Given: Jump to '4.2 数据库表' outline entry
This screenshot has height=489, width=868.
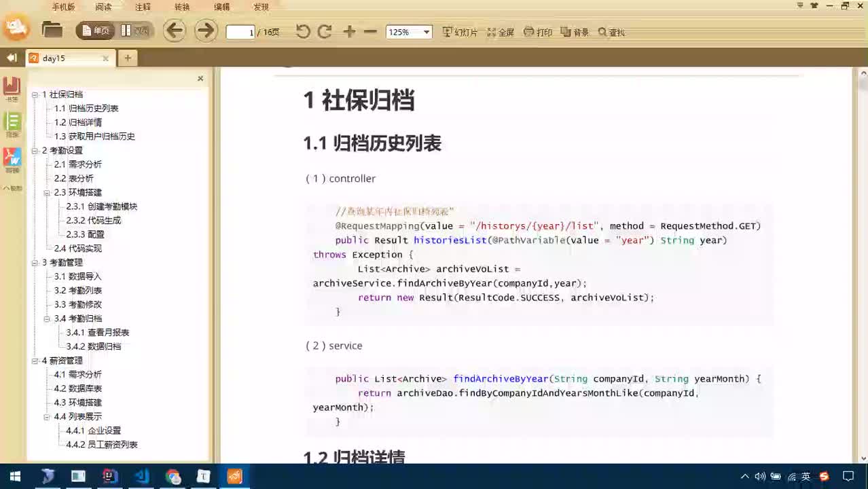Looking at the screenshot, I should click(x=78, y=388).
